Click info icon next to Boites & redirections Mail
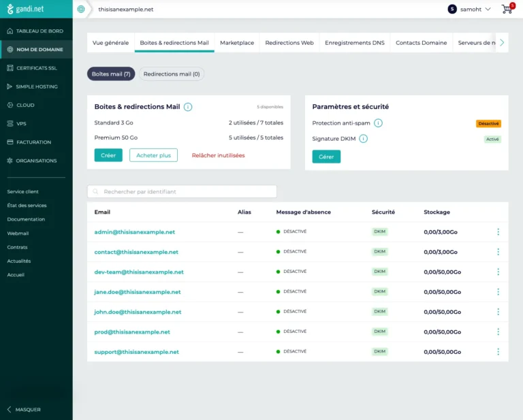The height and width of the screenshot is (420, 523). [x=188, y=107]
